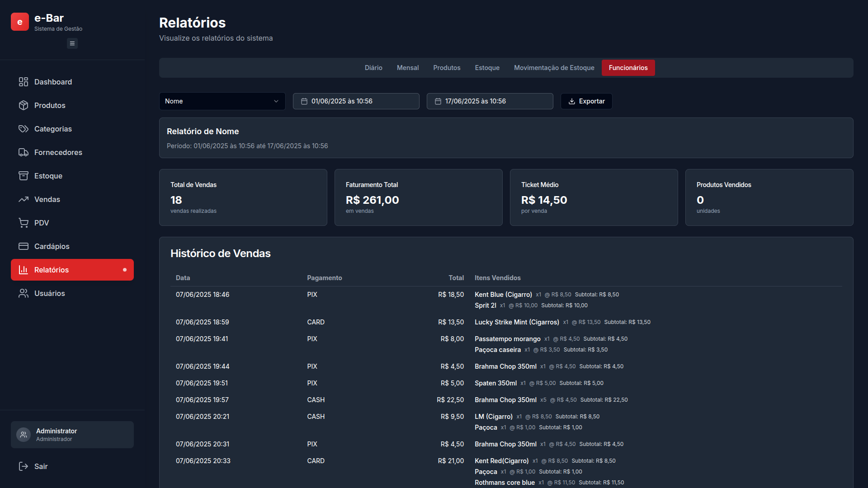Click the Administrator profile card
Screen dimensions: 868x488
(x=72, y=435)
